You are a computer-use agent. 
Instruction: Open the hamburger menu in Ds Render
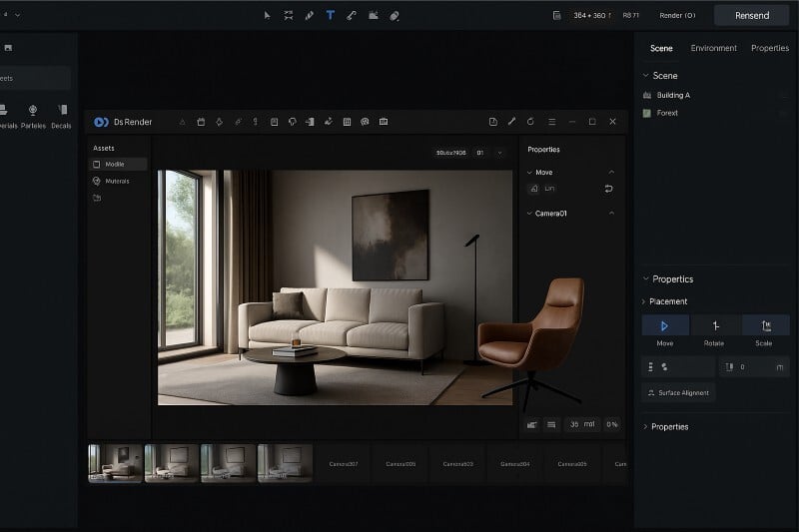[551, 122]
